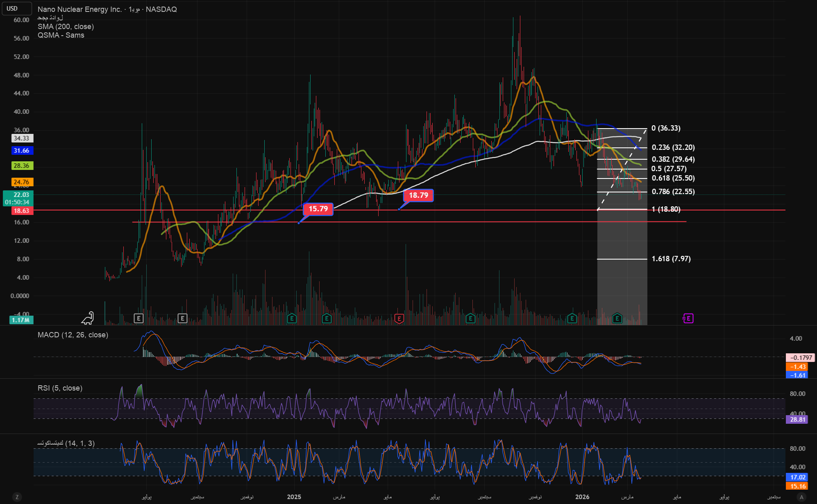
Task: Click the RSI (5, close) pane title
Action: [60, 388]
